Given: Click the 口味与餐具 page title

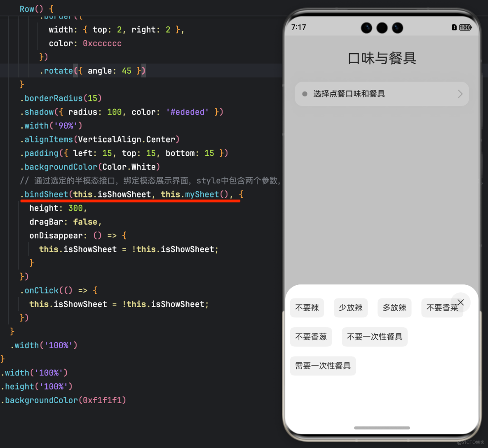Looking at the screenshot, I should pyautogui.click(x=382, y=59).
